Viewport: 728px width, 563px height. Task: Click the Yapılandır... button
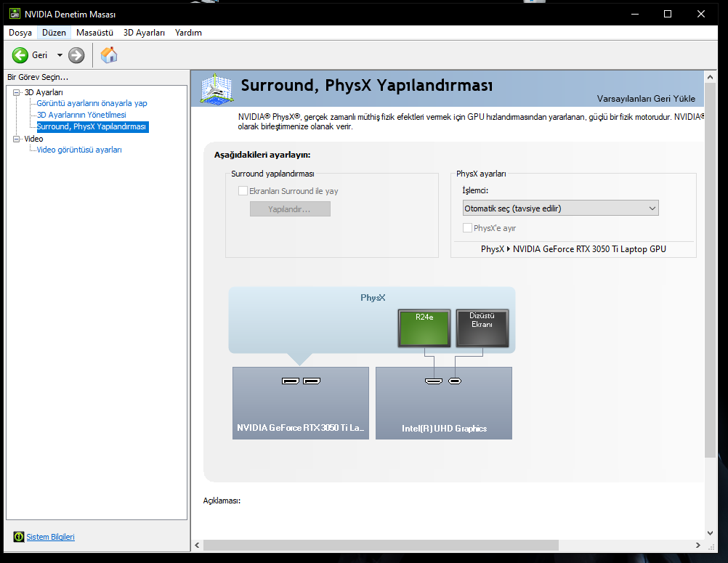coord(290,209)
